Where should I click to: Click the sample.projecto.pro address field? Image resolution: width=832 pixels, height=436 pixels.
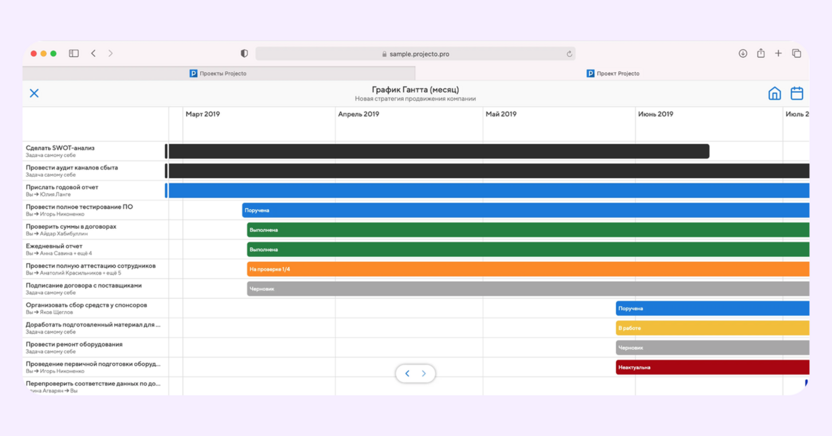pos(415,54)
